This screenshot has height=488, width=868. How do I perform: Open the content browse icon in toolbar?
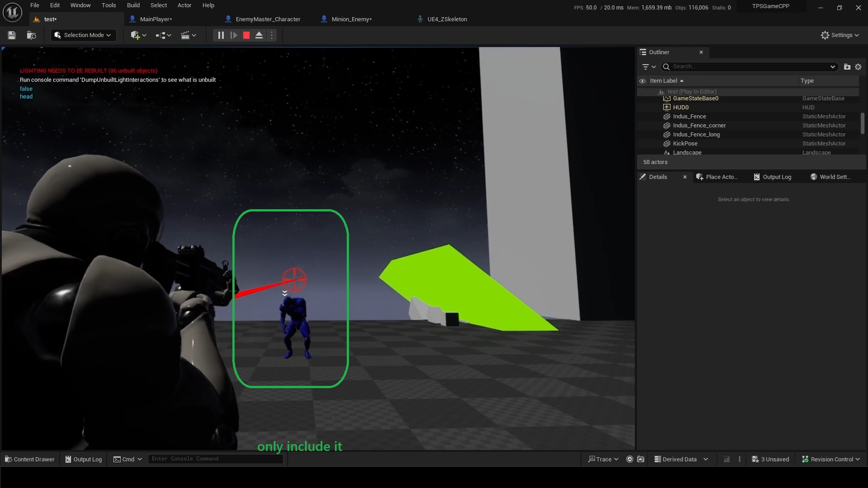pos(31,35)
